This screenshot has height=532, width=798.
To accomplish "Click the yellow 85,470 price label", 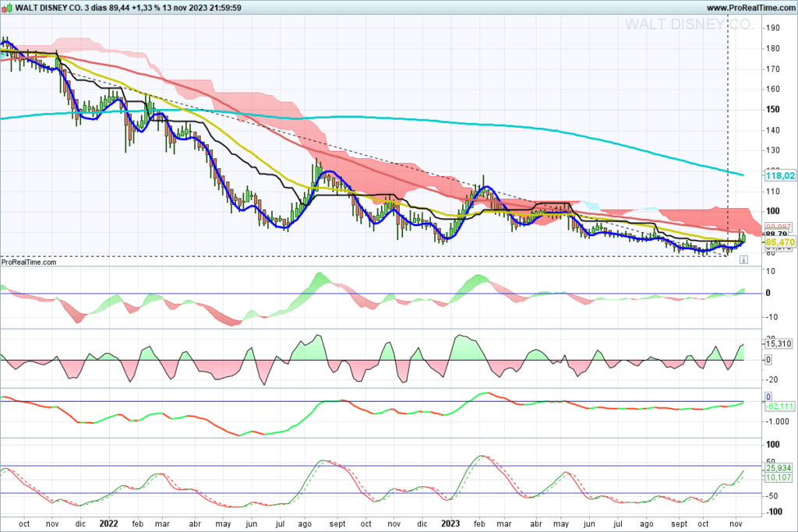I will [x=780, y=242].
